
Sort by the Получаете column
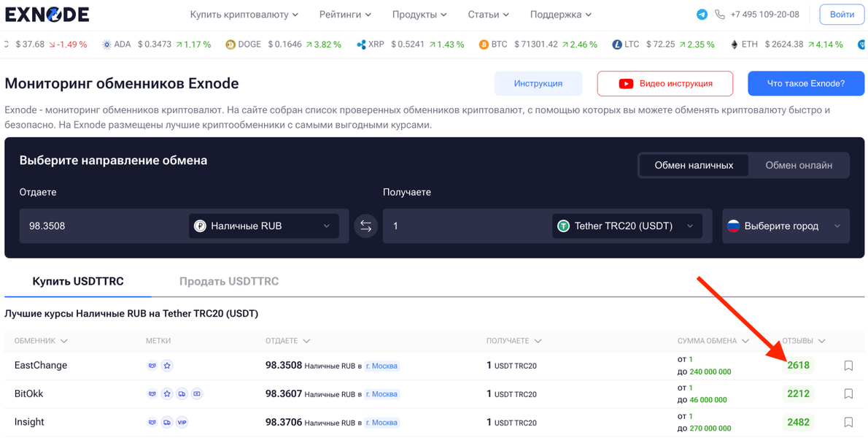point(514,340)
